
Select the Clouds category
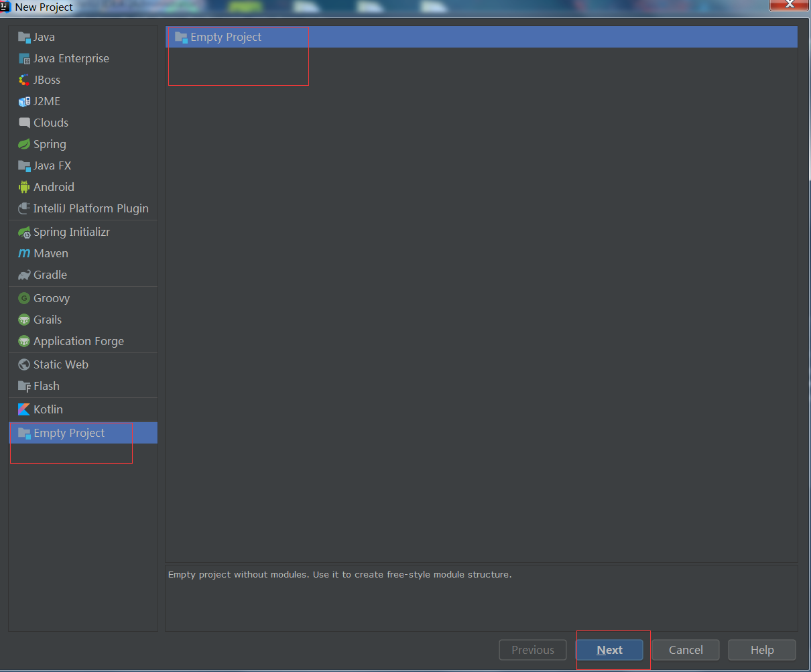(x=83, y=123)
